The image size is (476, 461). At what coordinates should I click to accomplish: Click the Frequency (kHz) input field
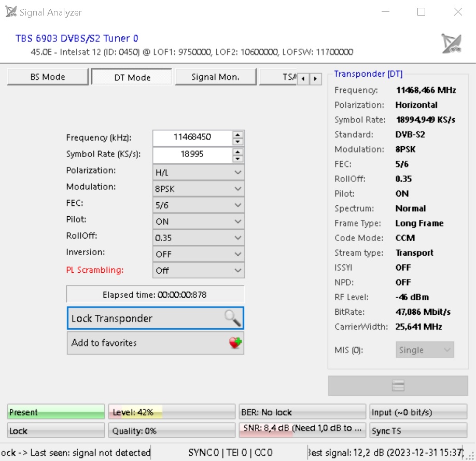click(x=193, y=138)
